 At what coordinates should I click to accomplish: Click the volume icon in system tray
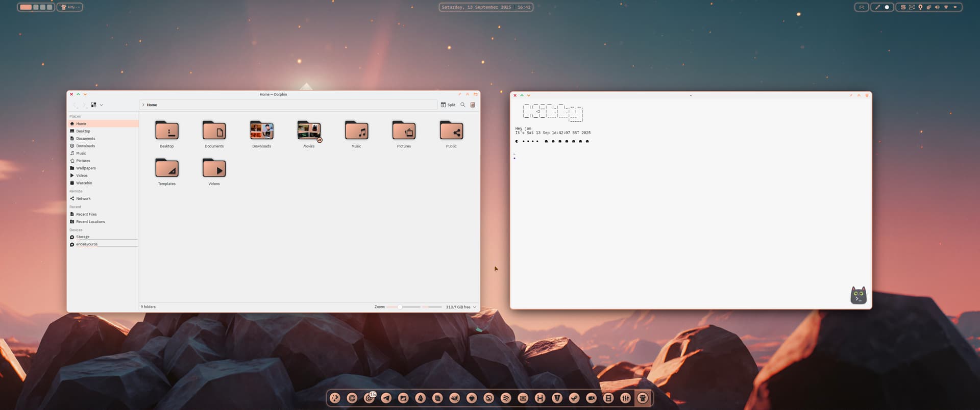tap(937, 7)
